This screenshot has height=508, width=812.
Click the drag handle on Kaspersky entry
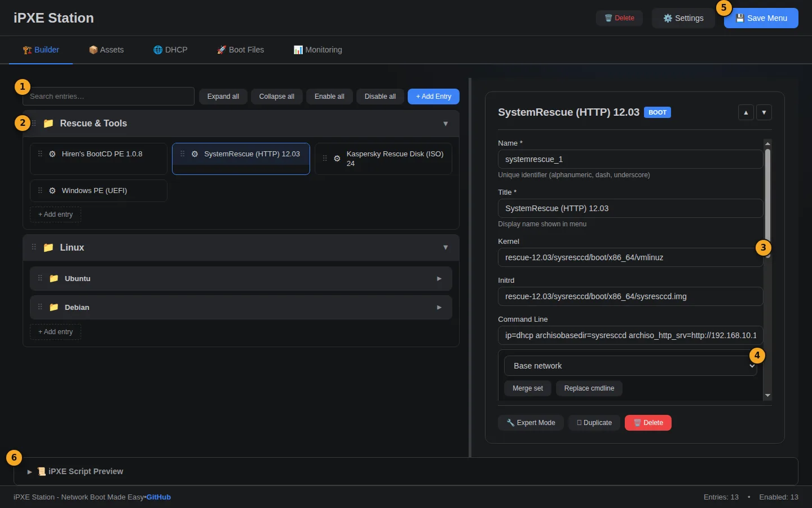pyautogui.click(x=325, y=159)
